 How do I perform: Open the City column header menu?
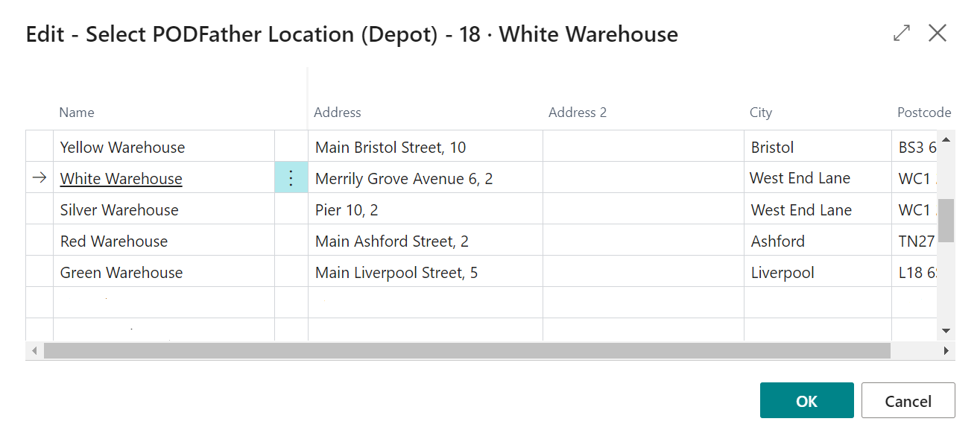click(x=761, y=113)
